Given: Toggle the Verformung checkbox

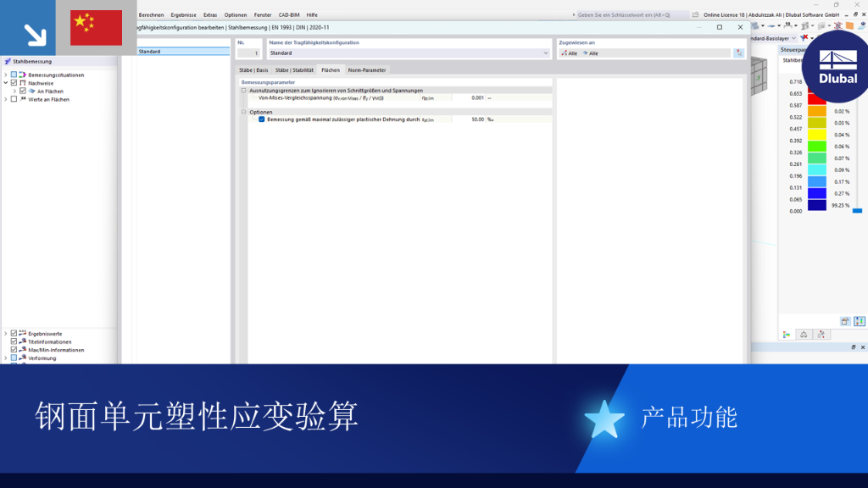Looking at the screenshot, I should (x=14, y=358).
